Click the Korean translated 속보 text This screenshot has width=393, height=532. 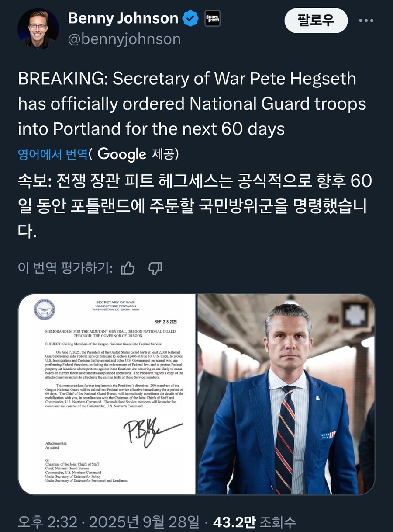point(194,205)
